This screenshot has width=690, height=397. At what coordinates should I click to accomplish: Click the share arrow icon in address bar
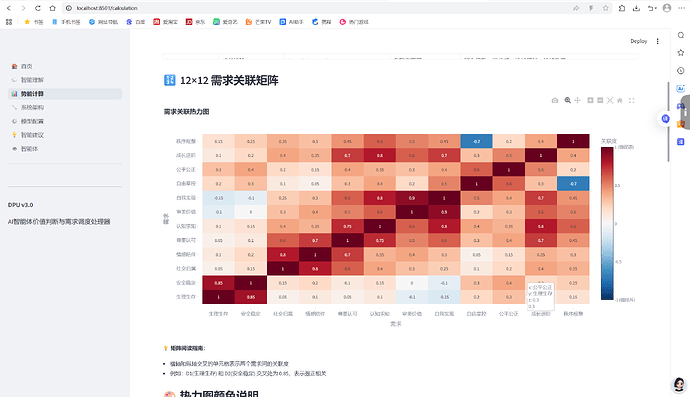[576, 8]
